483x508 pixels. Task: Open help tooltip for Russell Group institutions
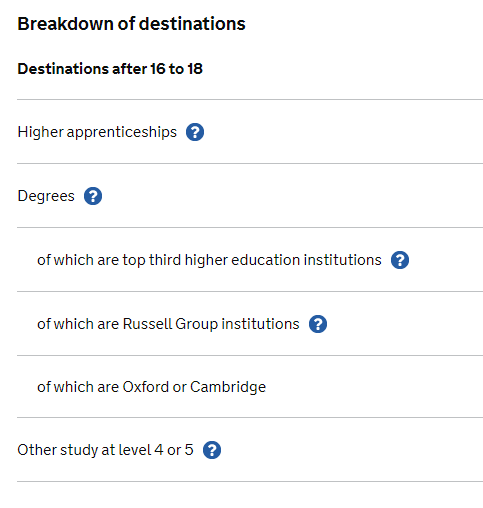318,324
